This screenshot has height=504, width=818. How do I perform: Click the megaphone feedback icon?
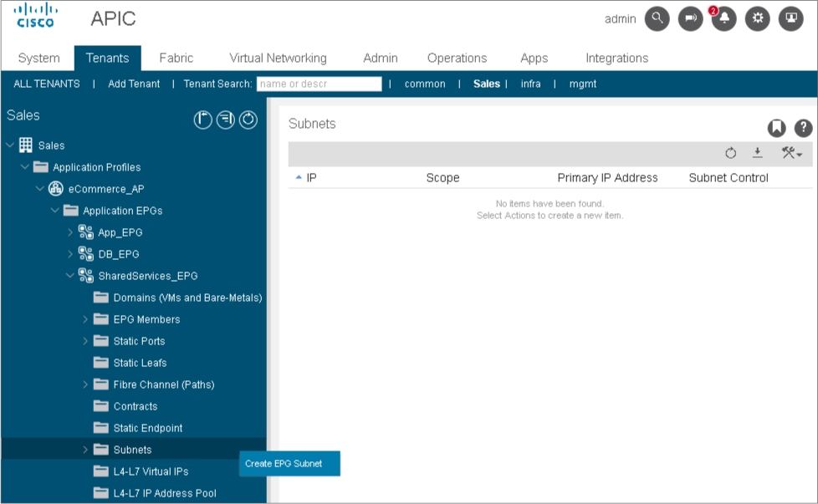pos(690,19)
